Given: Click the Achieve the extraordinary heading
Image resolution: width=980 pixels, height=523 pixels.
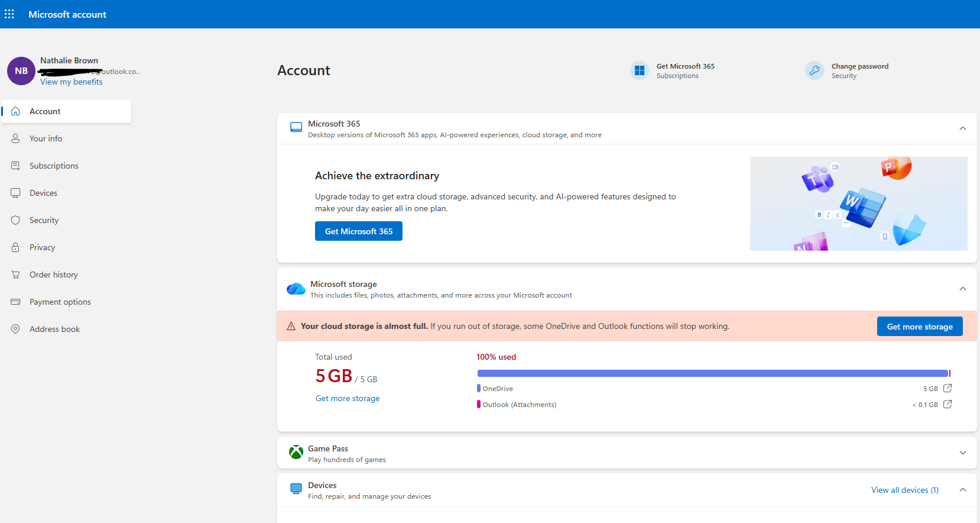Looking at the screenshot, I should click(377, 176).
